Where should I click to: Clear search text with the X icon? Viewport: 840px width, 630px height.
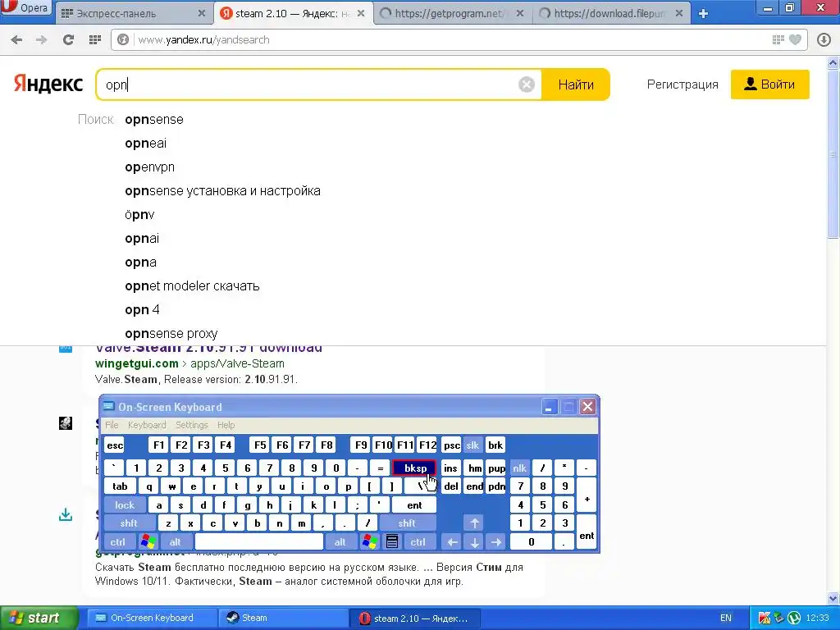(527, 84)
